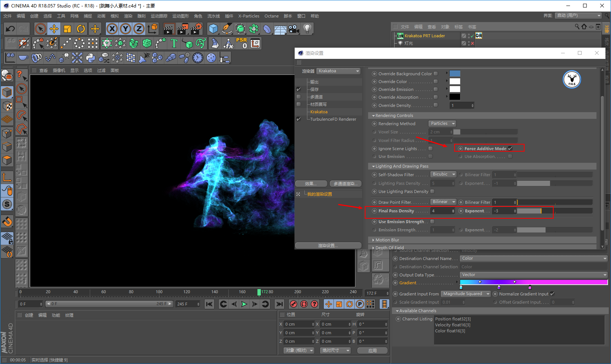The image size is (611, 364).
Task: Open the Rendering Method Particles dropdown
Action: point(442,124)
